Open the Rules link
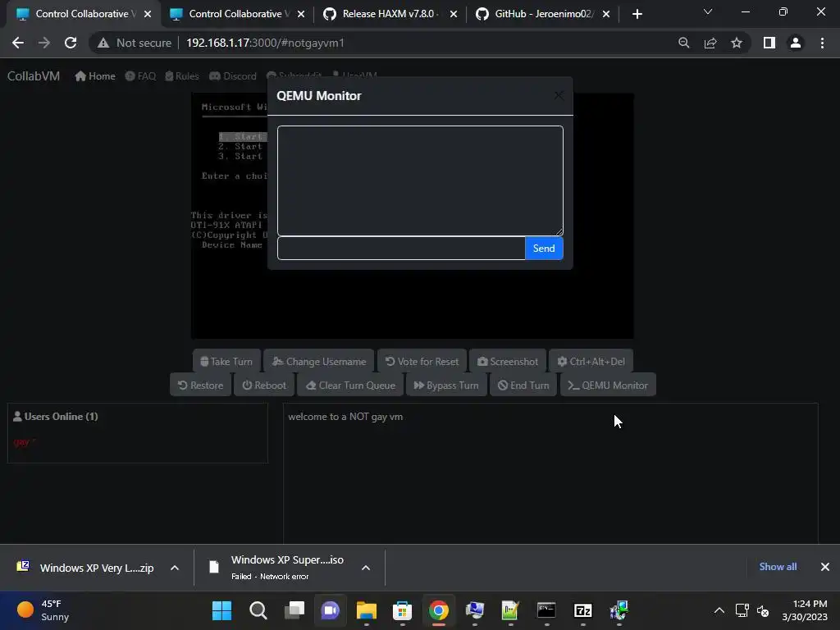 pyautogui.click(x=182, y=76)
